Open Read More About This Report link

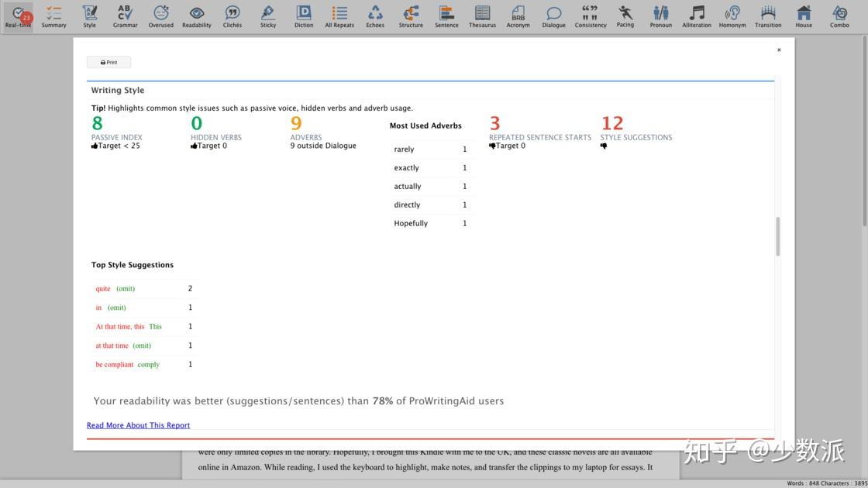[139, 425]
